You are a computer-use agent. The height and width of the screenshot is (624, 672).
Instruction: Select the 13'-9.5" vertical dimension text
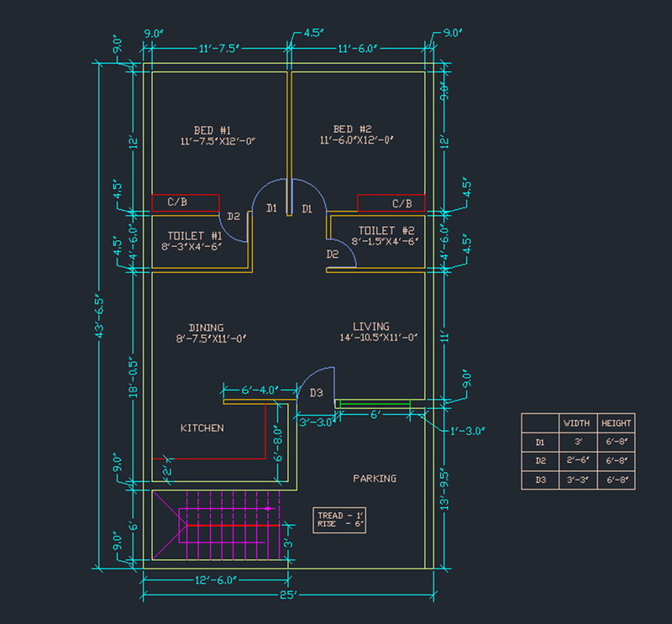coord(444,489)
